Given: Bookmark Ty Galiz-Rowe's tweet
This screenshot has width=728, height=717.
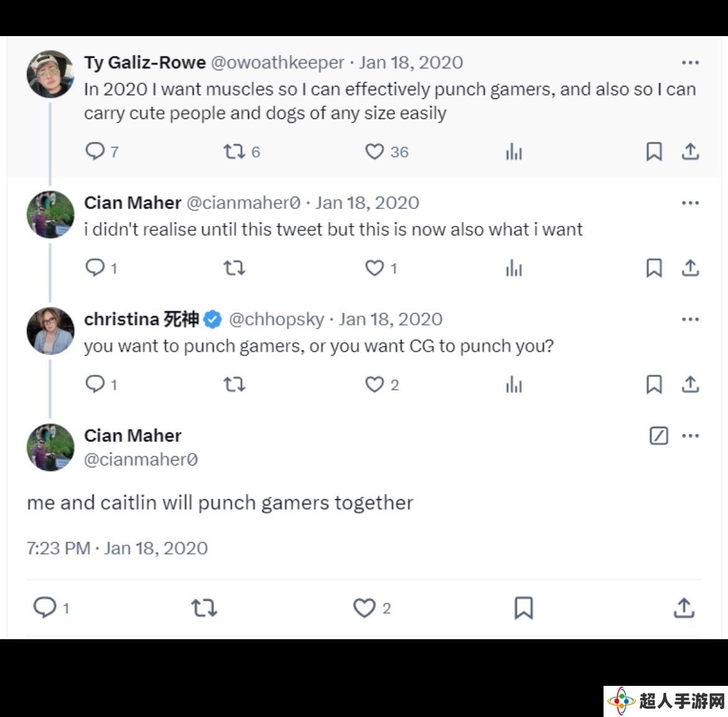Looking at the screenshot, I should (x=654, y=151).
